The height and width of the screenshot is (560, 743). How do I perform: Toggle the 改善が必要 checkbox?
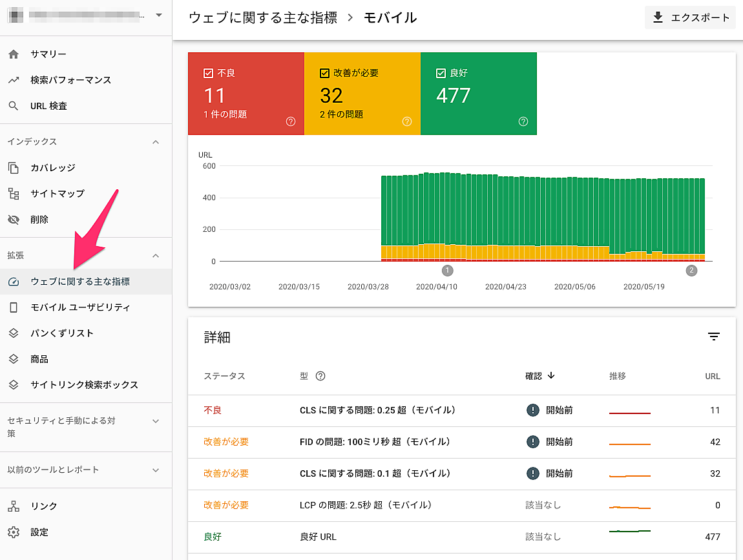coord(324,73)
